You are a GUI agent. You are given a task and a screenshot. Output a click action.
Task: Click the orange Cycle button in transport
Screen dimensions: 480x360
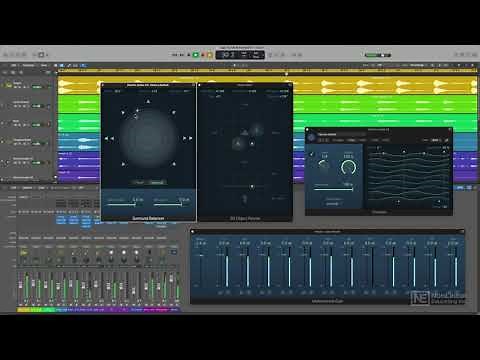tap(210, 55)
